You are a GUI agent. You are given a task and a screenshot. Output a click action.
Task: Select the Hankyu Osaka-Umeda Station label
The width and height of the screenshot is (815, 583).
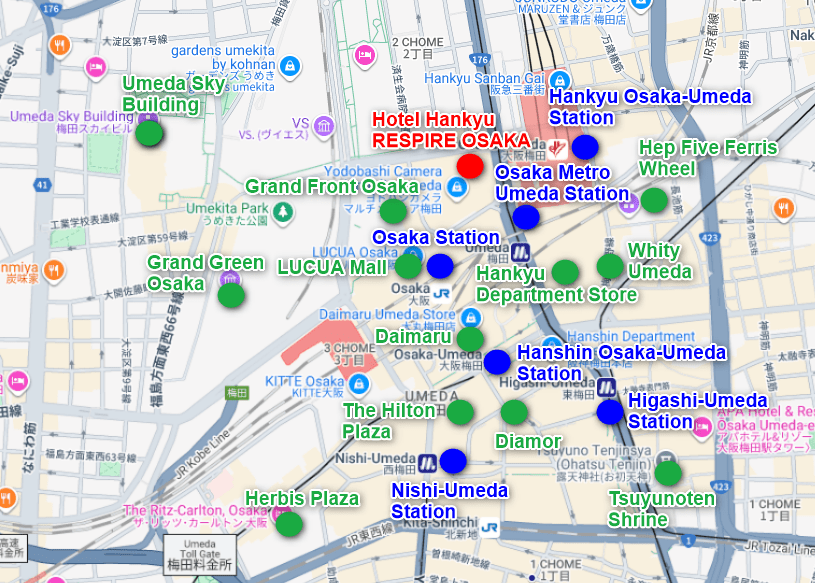pos(650,107)
